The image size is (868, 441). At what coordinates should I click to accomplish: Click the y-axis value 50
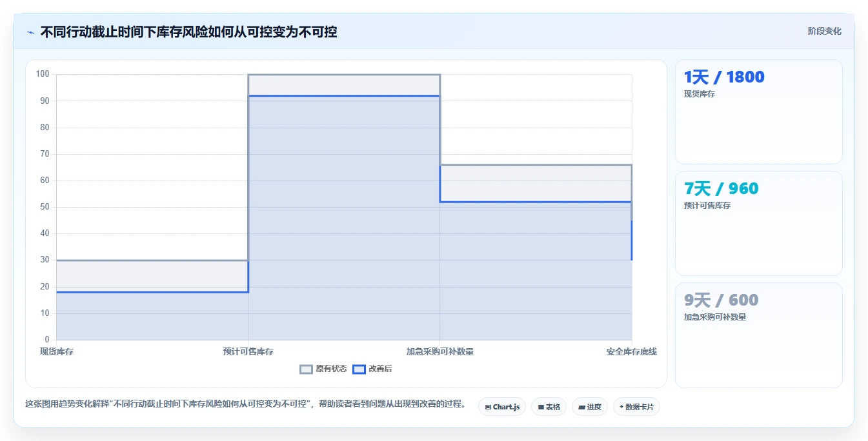[45, 207]
